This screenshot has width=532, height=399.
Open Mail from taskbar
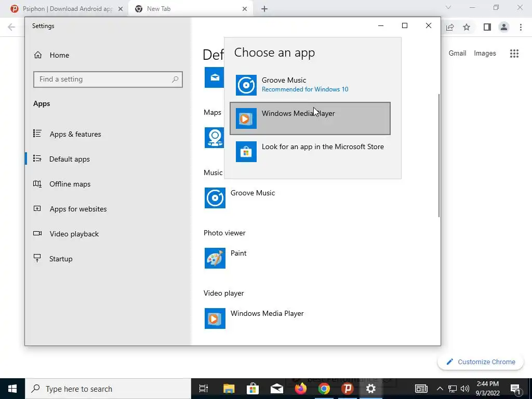tap(277, 389)
